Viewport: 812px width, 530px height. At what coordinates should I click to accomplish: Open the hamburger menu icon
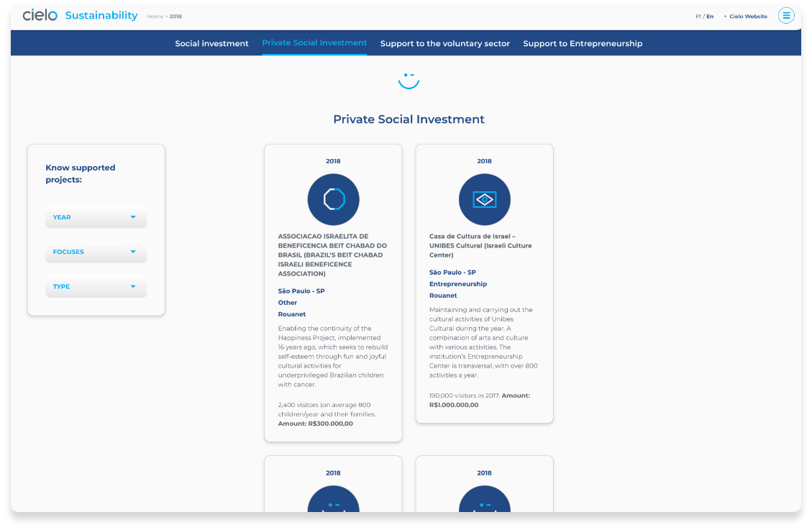click(x=785, y=16)
